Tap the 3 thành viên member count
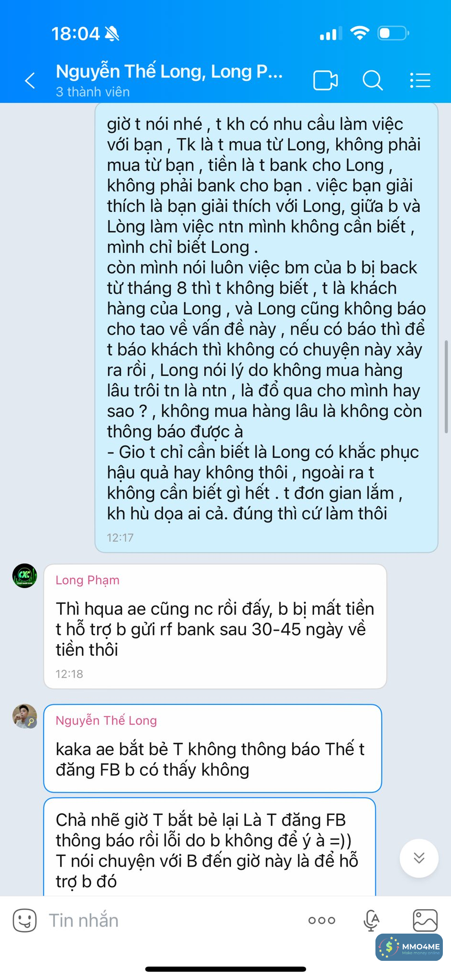Viewport: 451px width, 980px height. click(93, 92)
